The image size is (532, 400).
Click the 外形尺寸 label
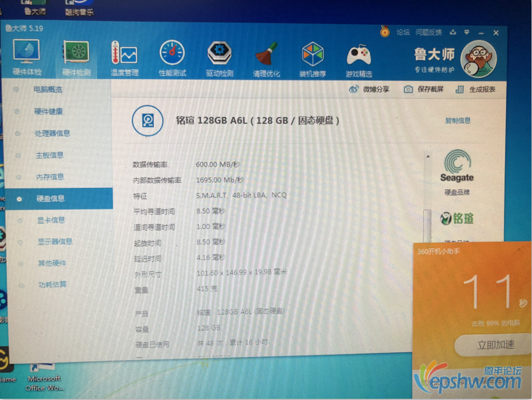pyautogui.click(x=147, y=274)
